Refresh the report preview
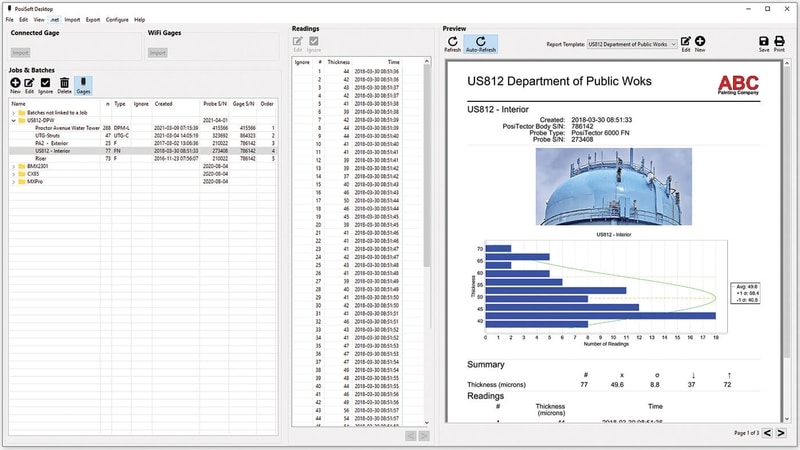Screen dimensions: 800x450 point(452,42)
